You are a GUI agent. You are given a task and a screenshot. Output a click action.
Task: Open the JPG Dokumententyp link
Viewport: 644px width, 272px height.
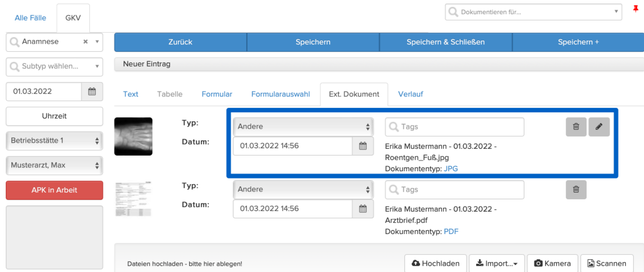(451, 169)
